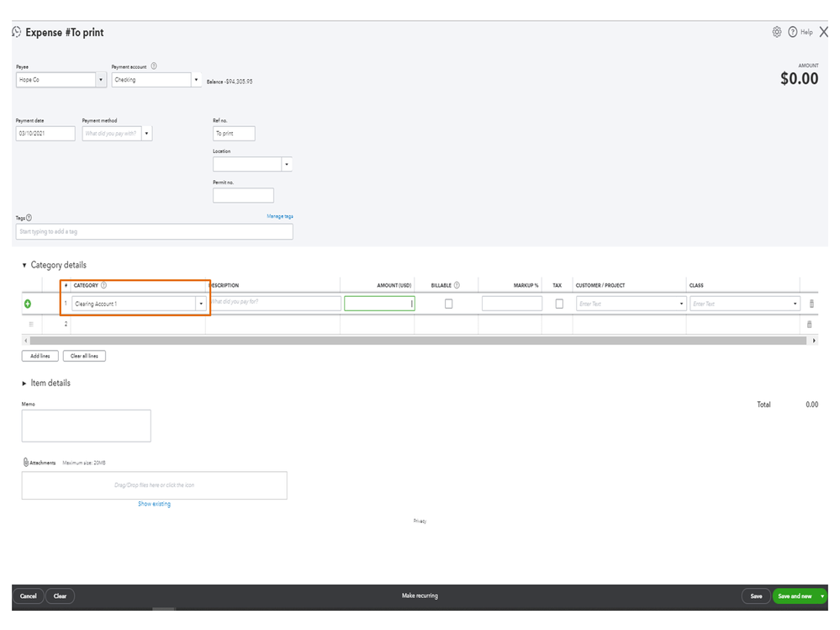This screenshot has width=840, height=630.
Task: Click the Payment account info icon
Action: click(154, 66)
